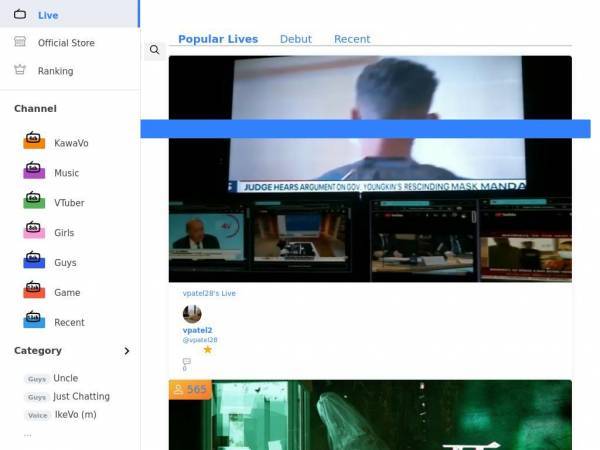Open the Live section icon
This screenshot has width=600, height=450.
point(20,15)
